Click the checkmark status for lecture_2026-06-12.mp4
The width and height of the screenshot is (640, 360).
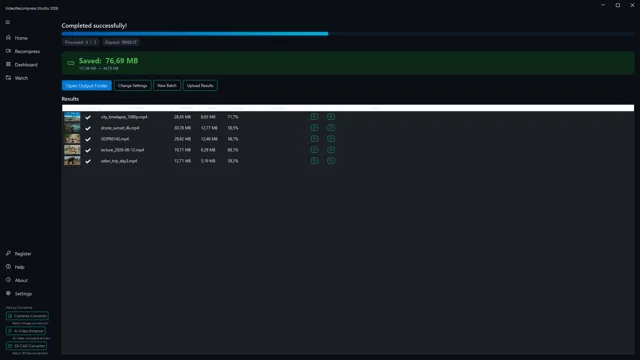coord(88,150)
